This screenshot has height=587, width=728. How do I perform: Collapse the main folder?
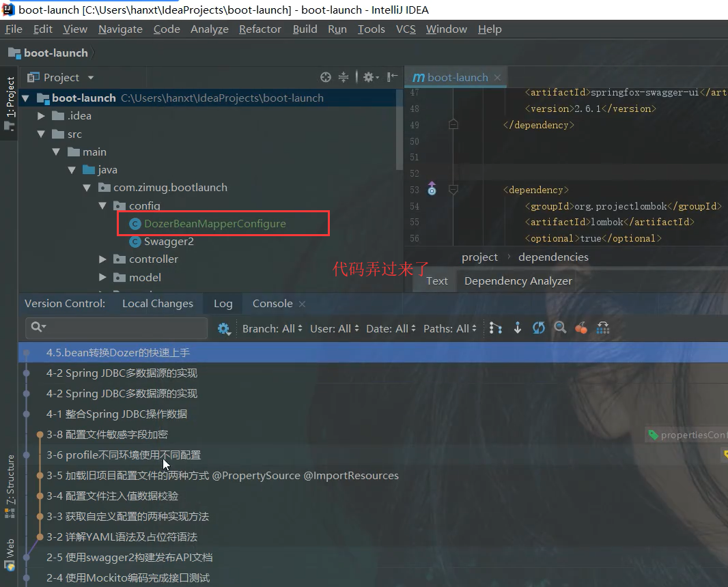click(56, 152)
